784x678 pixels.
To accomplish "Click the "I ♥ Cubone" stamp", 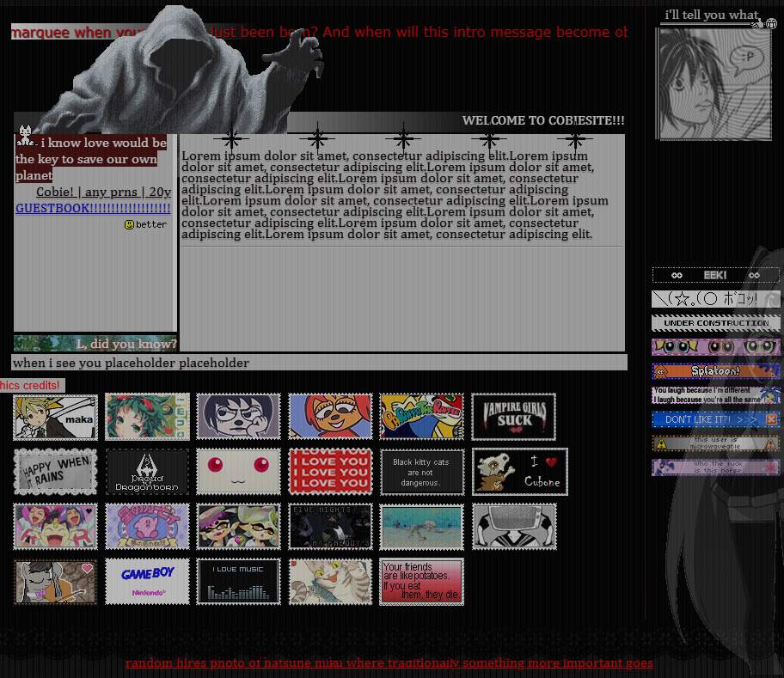I will coord(519,472).
